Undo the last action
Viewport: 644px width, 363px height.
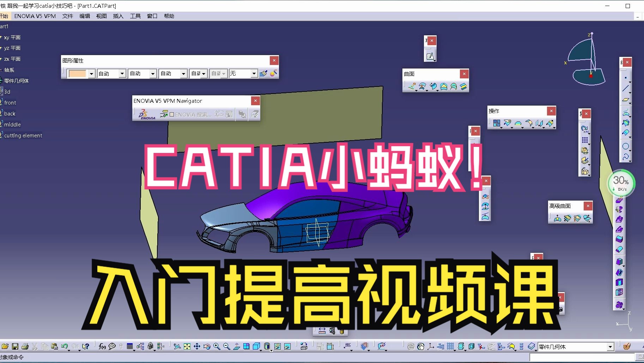[64, 346]
